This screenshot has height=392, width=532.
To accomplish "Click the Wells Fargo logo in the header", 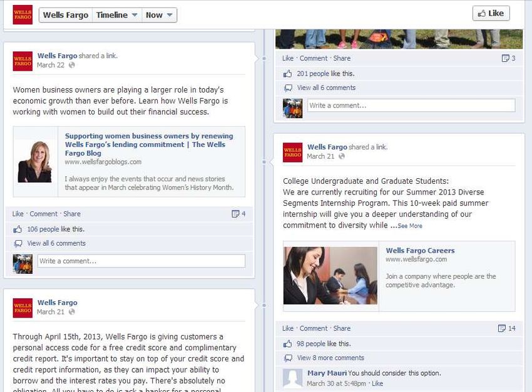I will [x=23, y=14].
